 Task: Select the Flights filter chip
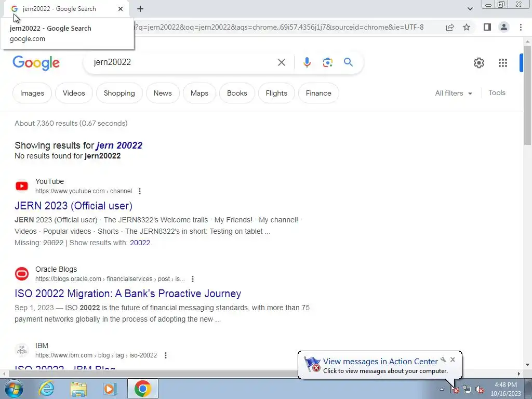[276, 93]
